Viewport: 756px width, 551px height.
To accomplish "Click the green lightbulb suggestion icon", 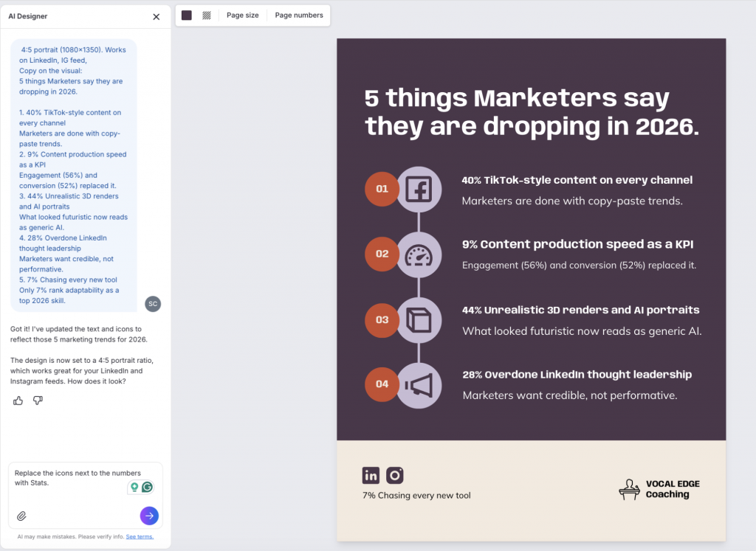I will click(x=134, y=487).
